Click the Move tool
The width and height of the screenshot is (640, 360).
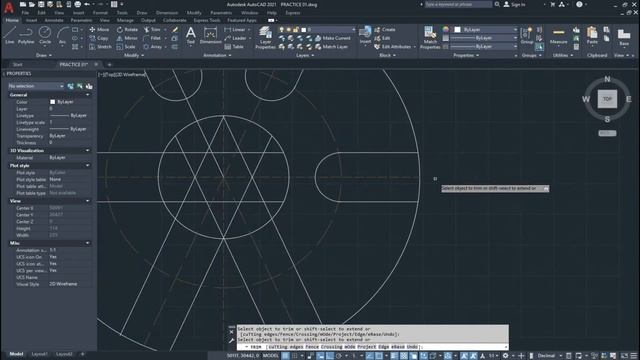point(99,29)
